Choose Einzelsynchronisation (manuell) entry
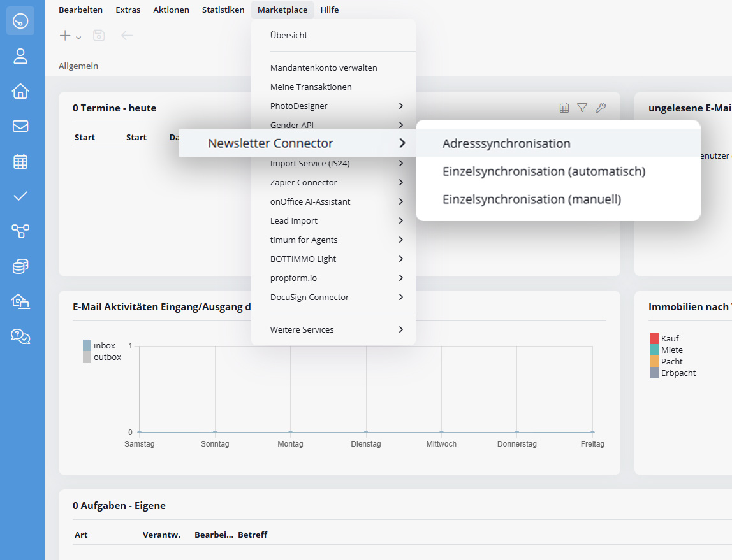This screenshot has width=732, height=560. [531, 199]
